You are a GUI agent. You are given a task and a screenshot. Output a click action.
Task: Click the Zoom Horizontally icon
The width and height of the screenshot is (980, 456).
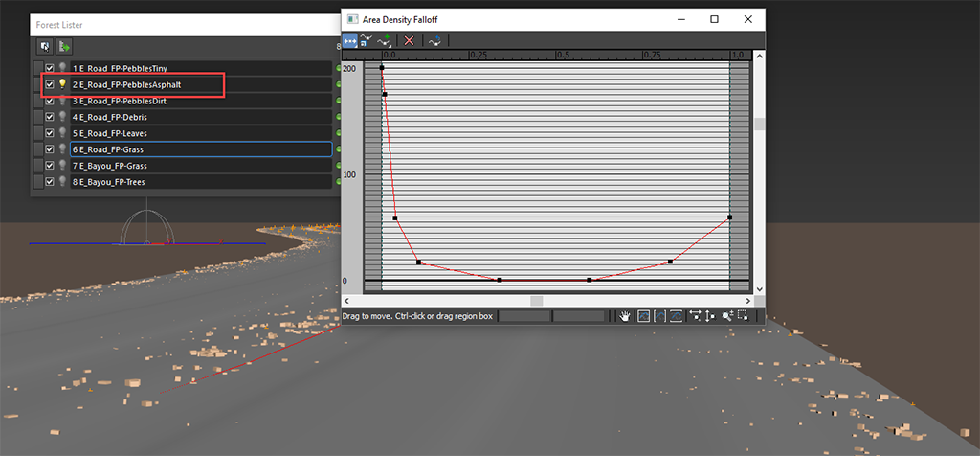(x=694, y=315)
